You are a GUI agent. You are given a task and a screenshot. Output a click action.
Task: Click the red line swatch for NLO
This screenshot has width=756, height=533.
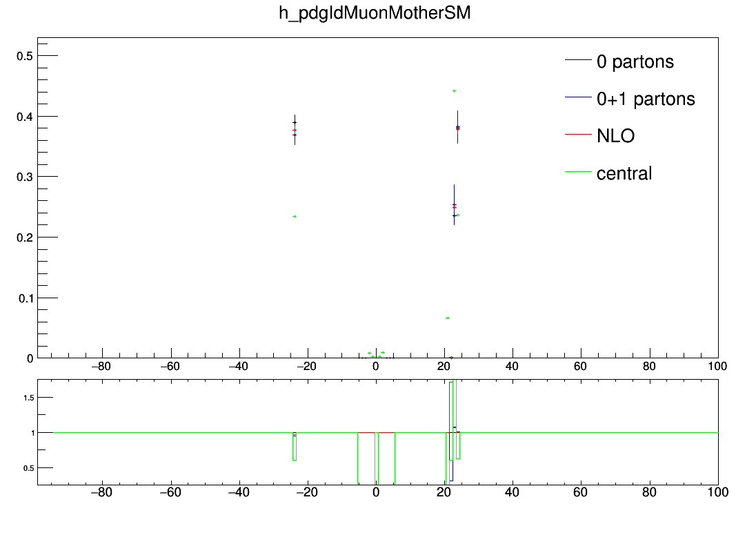[x=578, y=134]
